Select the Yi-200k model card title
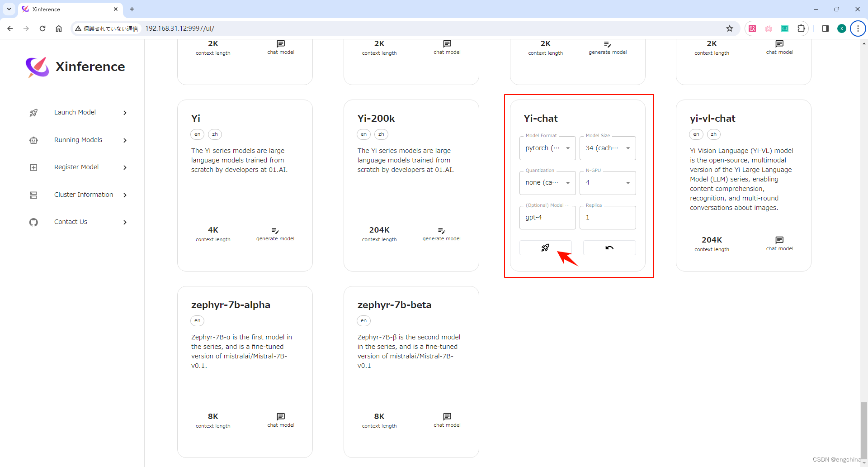This screenshot has width=868, height=467. [x=376, y=118]
